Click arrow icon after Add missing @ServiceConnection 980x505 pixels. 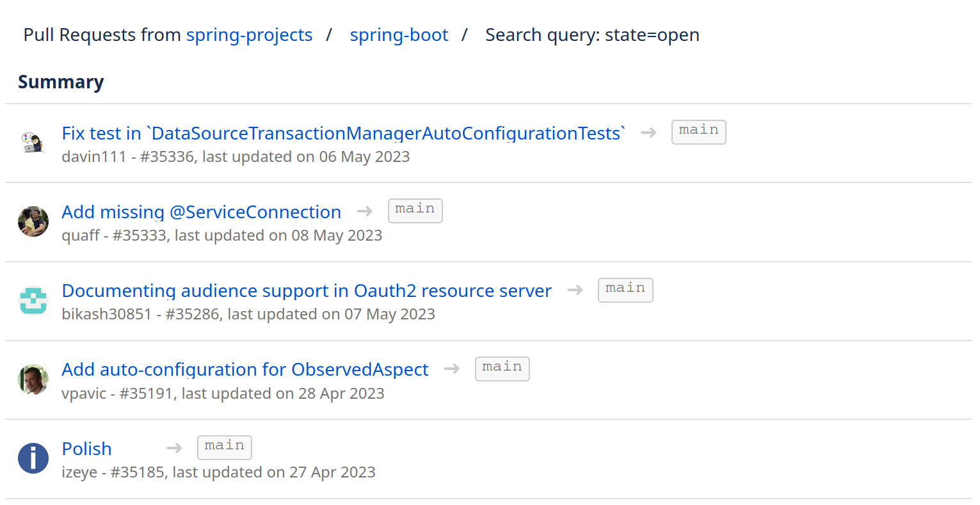tap(365, 211)
